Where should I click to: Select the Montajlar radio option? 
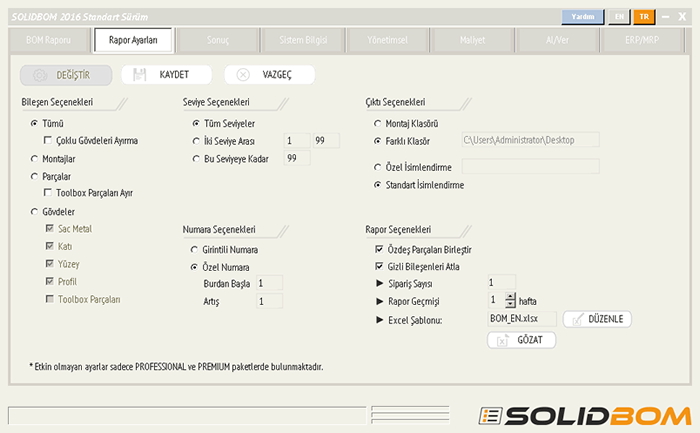coord(34,158)
